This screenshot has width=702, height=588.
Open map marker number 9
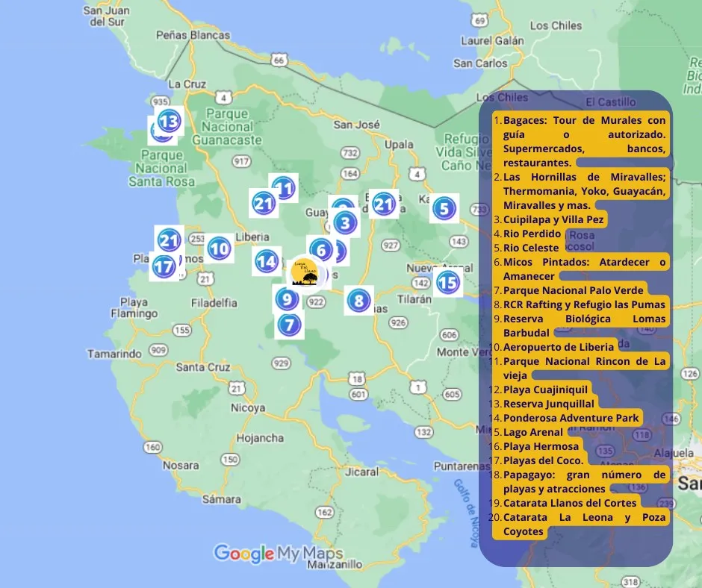tap(287, 299)
